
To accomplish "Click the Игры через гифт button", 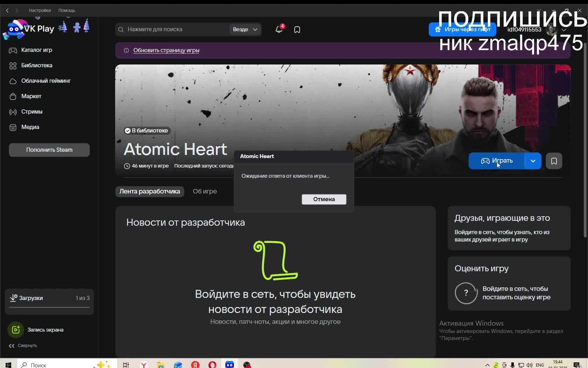I will point(462,29).
